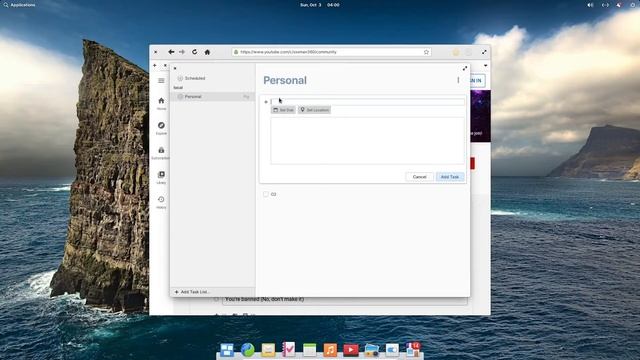Viewport: 640px width, 360px height.
Task: Cancel the new task
Action: (x=419, y=177)
